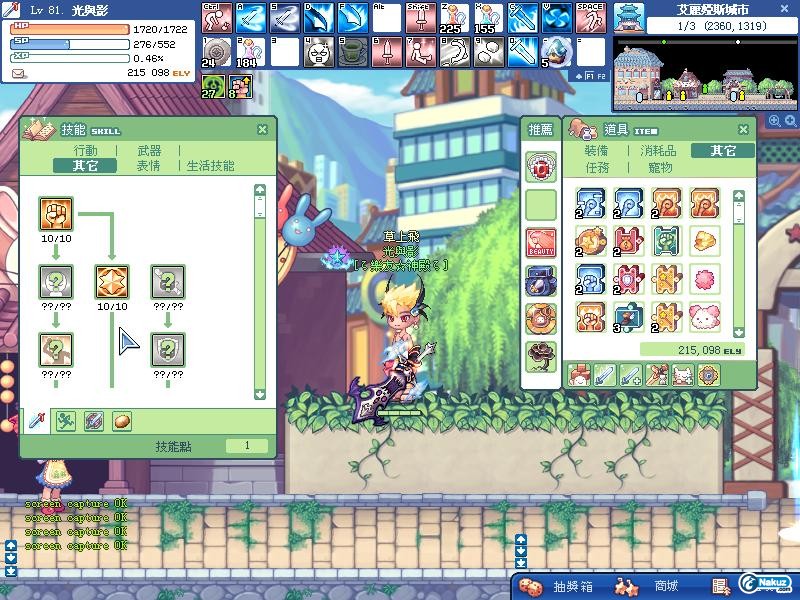Open the 抽獎箱 lottery box button
The height and width of the screenshot is (600, 800).
[x=572, y=586]
